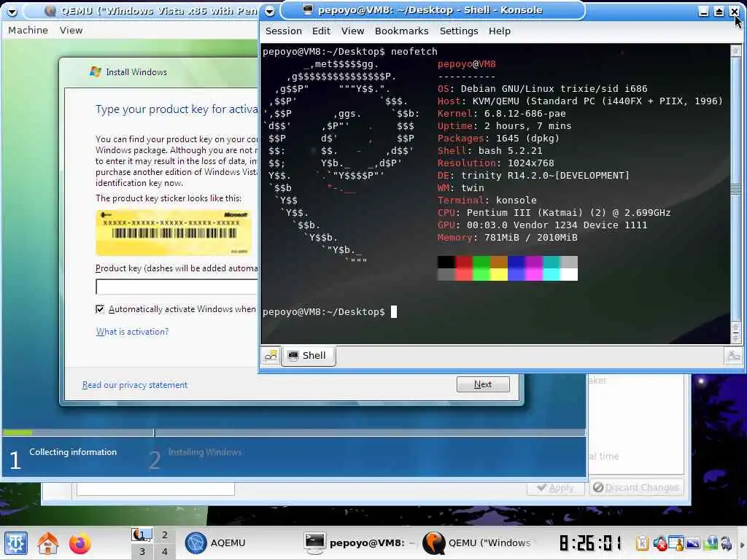
Task: Select the Shell tab in Konsole
Action: point(309,356)
